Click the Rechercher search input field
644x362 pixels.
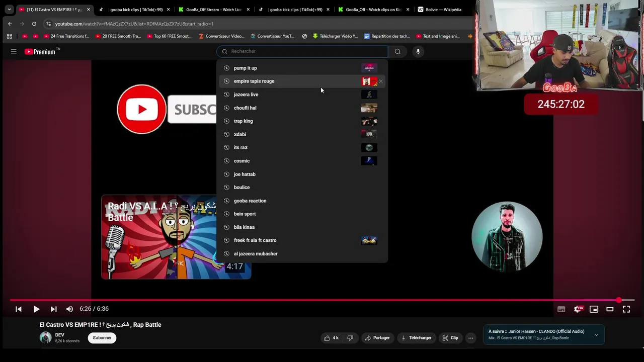click(302, 51)
